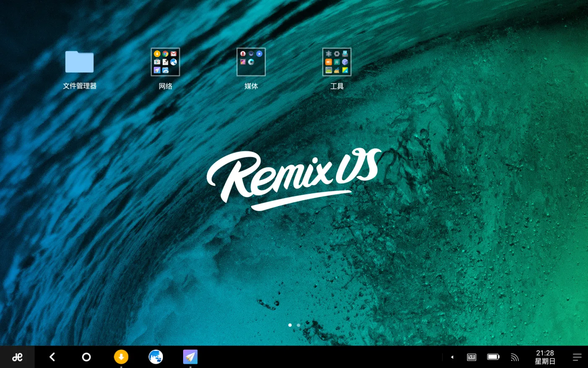Image resolution: width=588 pixels, height=368 pixels.
Task: Launch the paper plane app in taskbar
Action: point(190,357)
